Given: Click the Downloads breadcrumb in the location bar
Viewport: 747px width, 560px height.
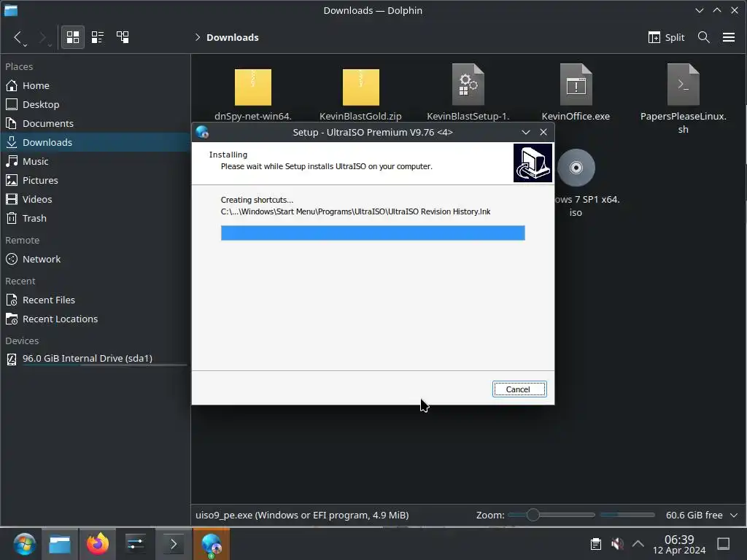Looking at the screenshot, I should (x=233, y=37).
